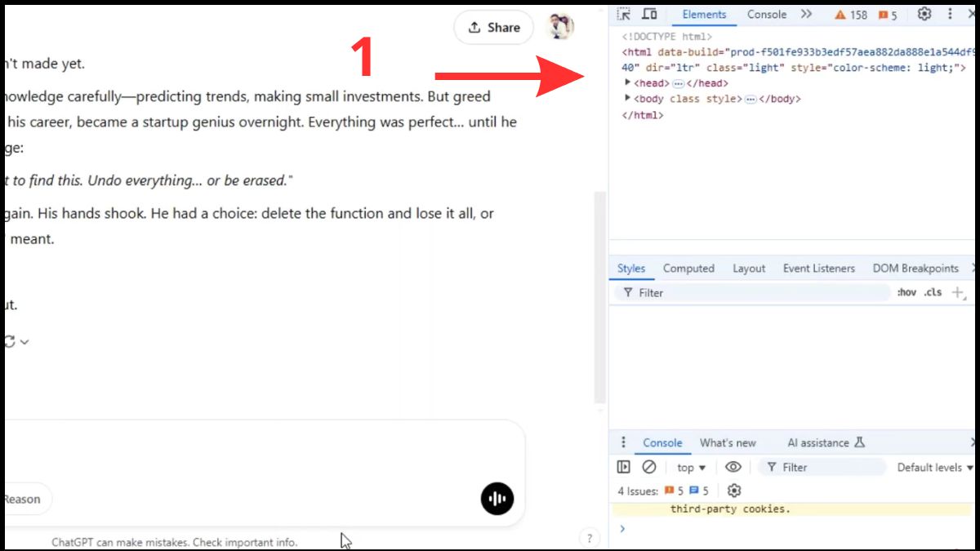Click the new style rule plus icon
The height and width of the screenshot is (551, 980).
[958, 292]
